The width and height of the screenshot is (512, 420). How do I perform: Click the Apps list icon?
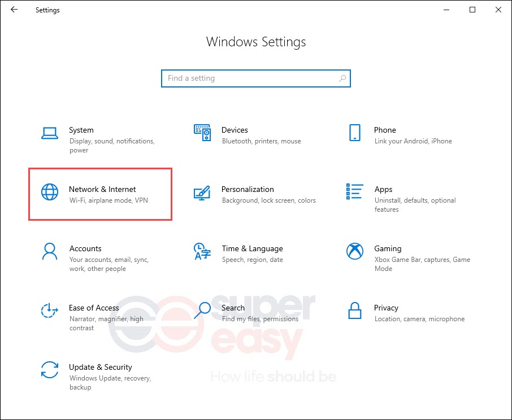[354, 191]
